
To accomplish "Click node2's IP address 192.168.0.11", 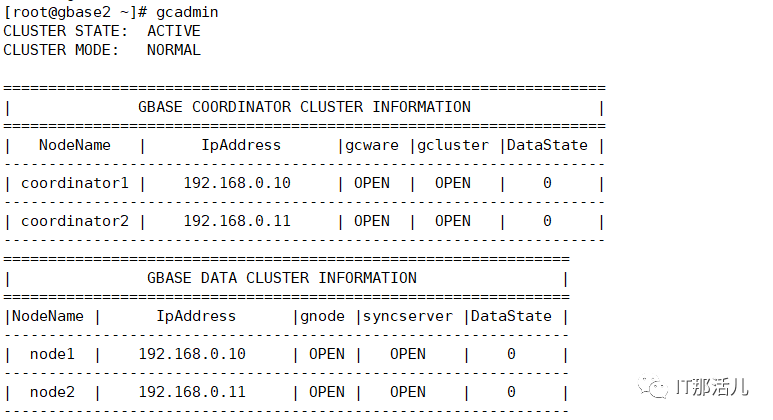I will tap(192, 392).
